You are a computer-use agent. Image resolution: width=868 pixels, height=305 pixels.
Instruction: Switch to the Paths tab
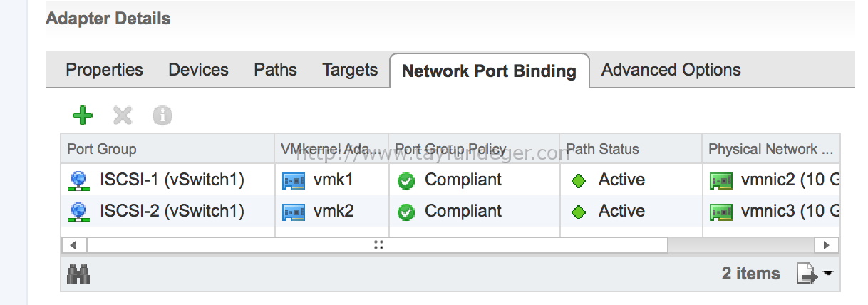[275, 70]
